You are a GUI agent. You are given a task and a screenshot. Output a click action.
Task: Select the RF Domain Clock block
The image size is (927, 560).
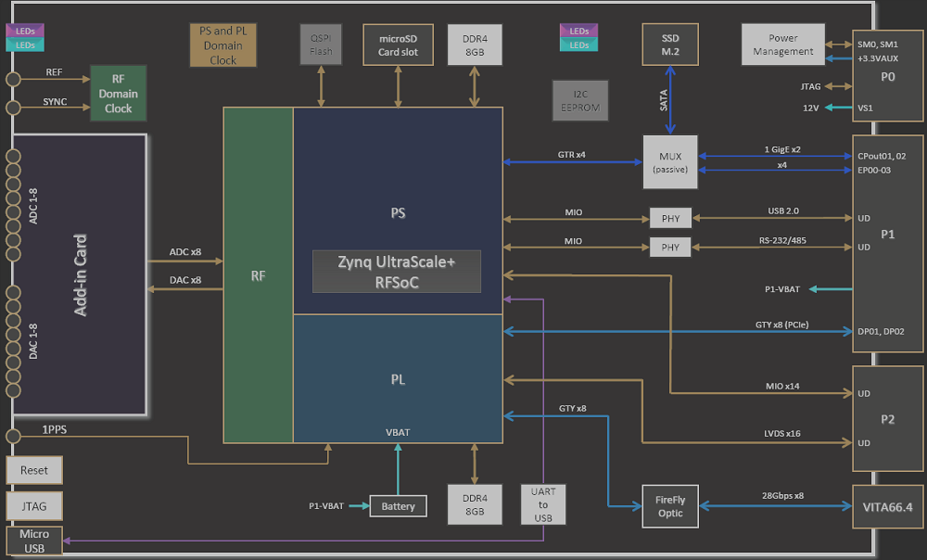click(119, 94)
